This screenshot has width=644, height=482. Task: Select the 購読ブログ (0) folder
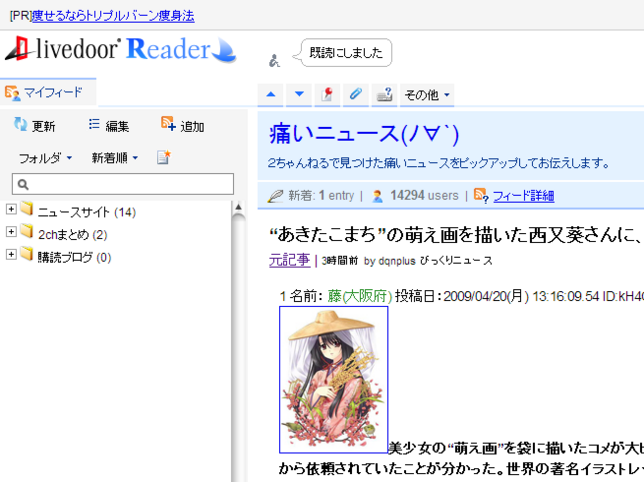(x=74, y=257)
